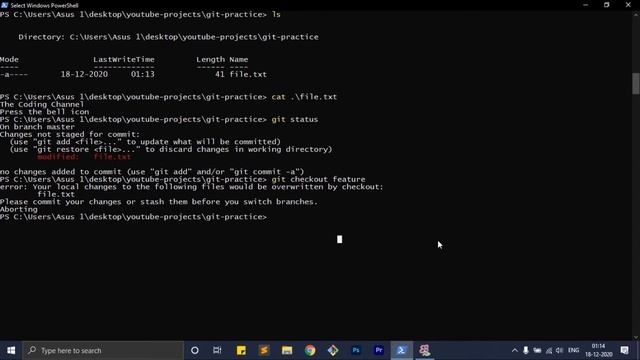This screenshot has height=360, width=640.
Task: Click the 'Please commit your changes' line
Action: point(159,202)
